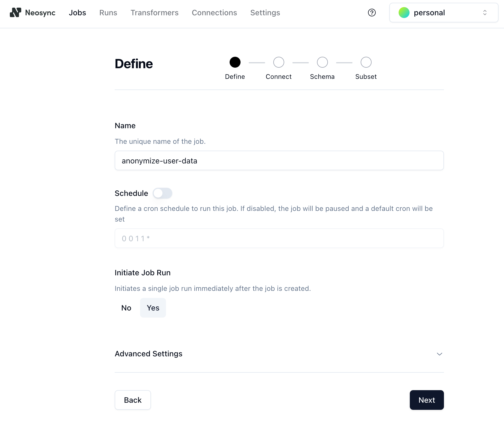504x424 pixels.
Task: Select Yes for Initiate Job Run
Action: [x=153, y=308]
